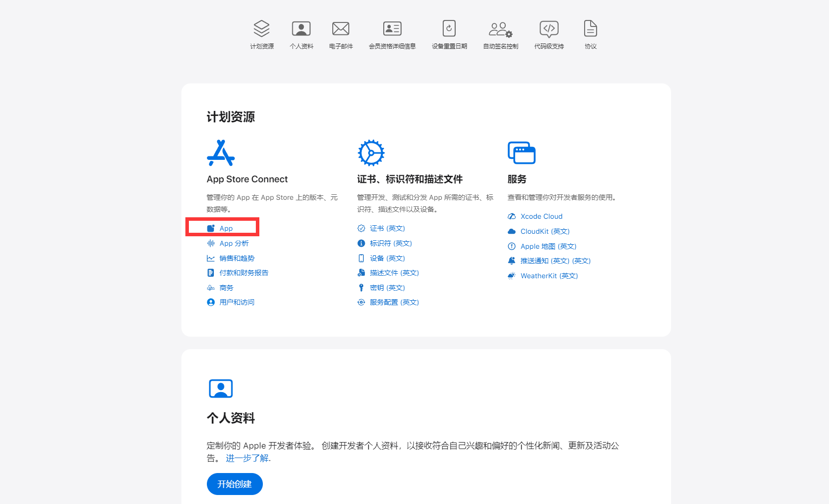Screen dimensions: 829x504
Task: Click the Xcode Cloud icon
Action: [x=512, y=216]
